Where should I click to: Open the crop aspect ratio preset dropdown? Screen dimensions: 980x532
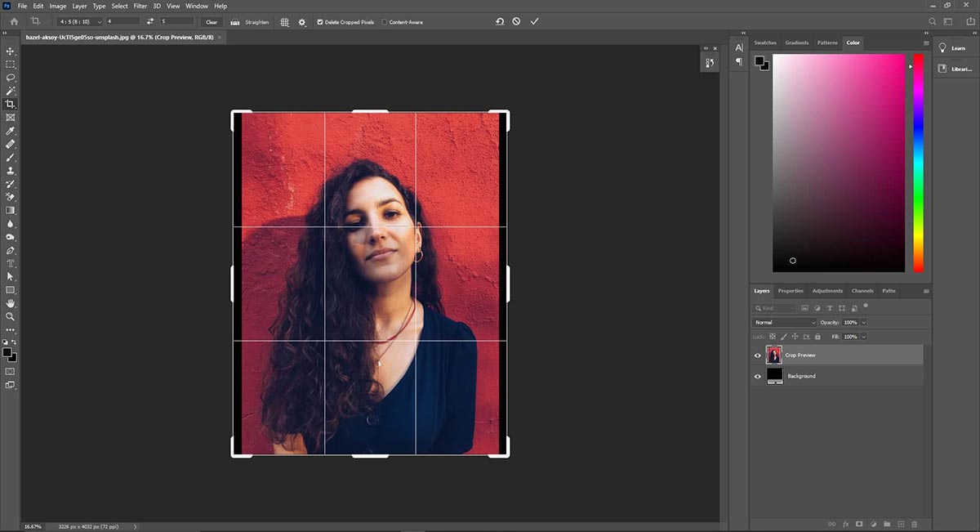pyautogui.click(x=80, y=21)
